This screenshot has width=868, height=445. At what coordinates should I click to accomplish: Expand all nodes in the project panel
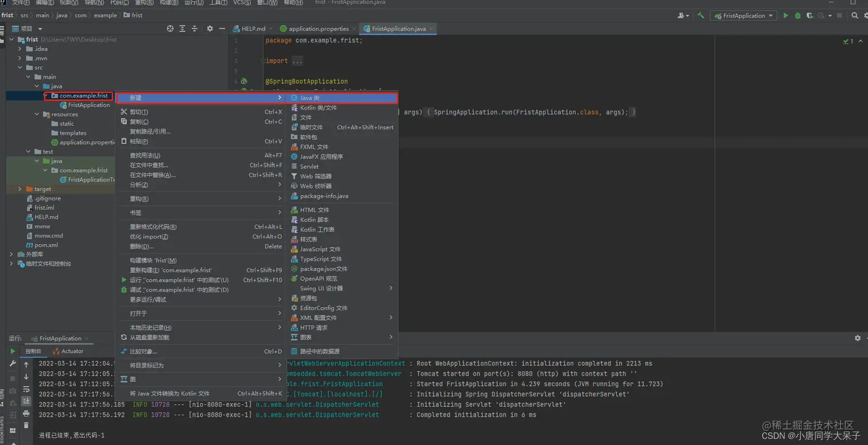tap(183, 29)
